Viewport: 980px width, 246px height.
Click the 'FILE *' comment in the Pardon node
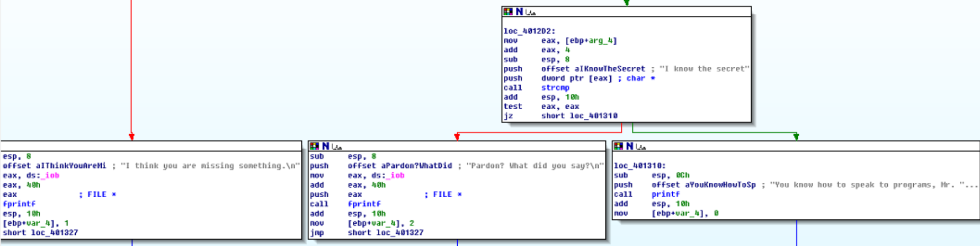tap(447, 195)
